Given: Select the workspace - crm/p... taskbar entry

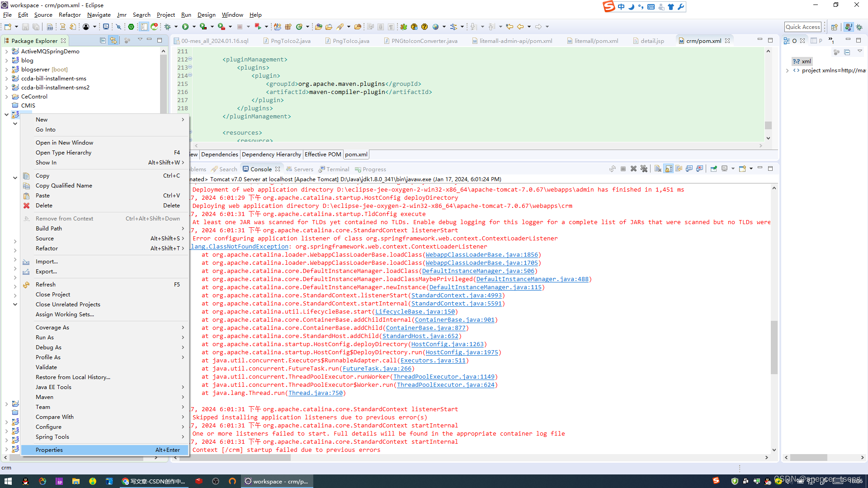Looking at the screenshot, I should pyautogui.click(x=277, y=481).
